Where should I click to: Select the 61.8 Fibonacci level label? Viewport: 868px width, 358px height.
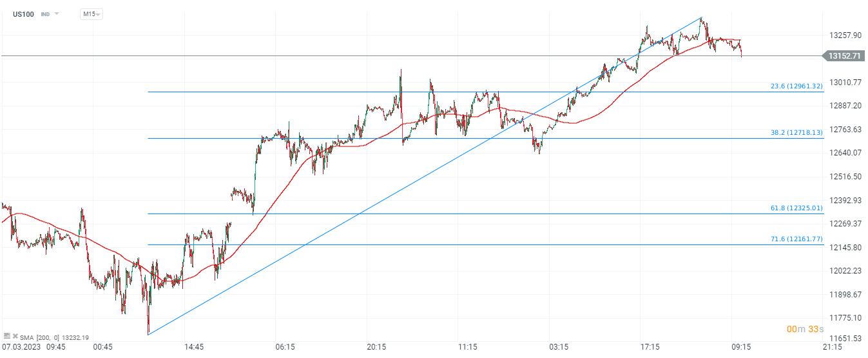tap(796, 208)
